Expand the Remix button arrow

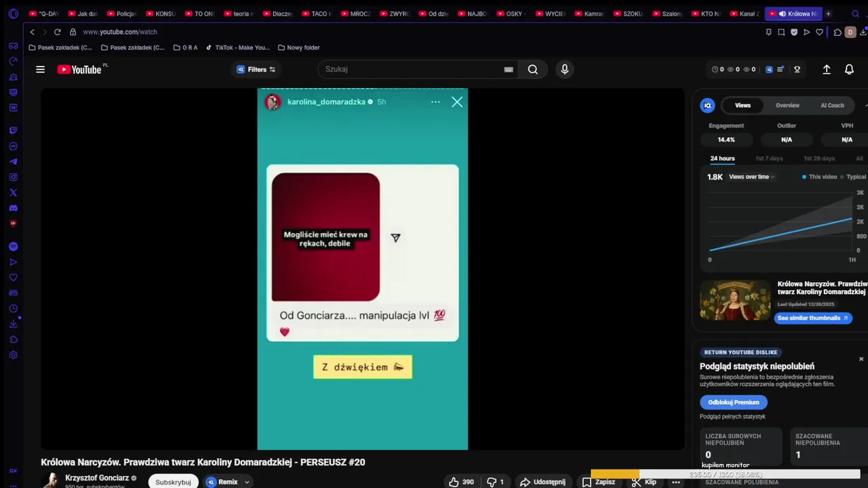(x=247, y=482)
